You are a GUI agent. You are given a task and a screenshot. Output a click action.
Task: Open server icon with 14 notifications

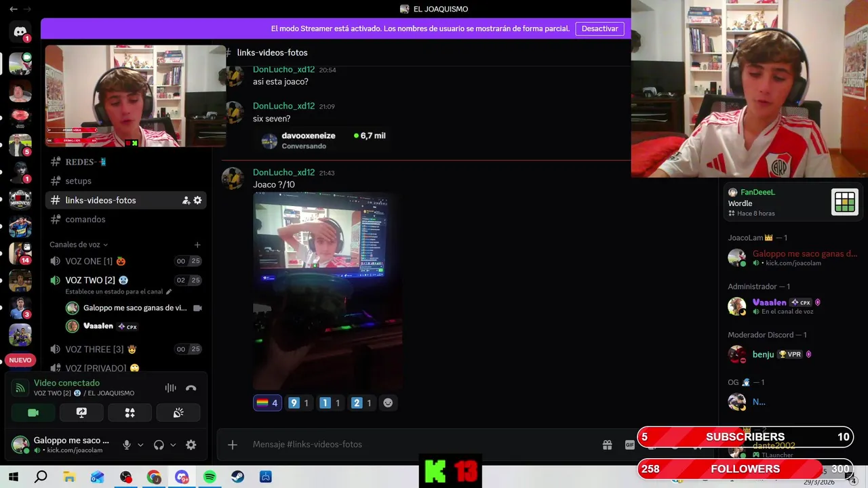(20, 253)
